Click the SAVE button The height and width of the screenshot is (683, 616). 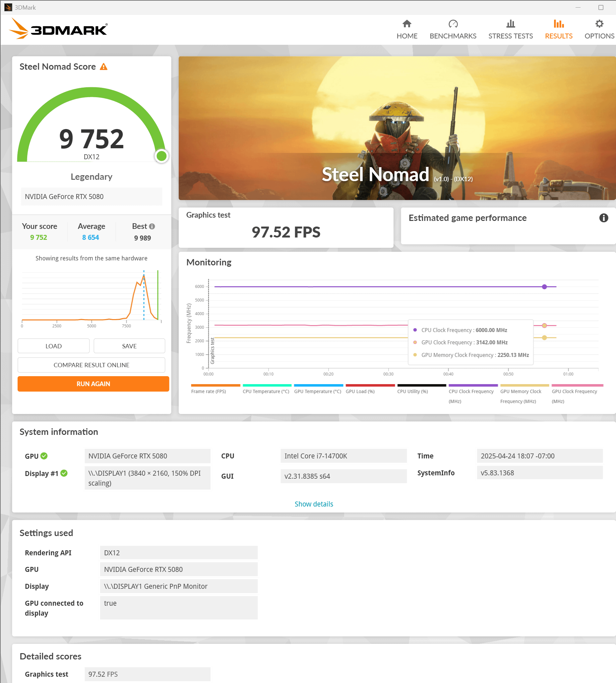coord(129,346)
